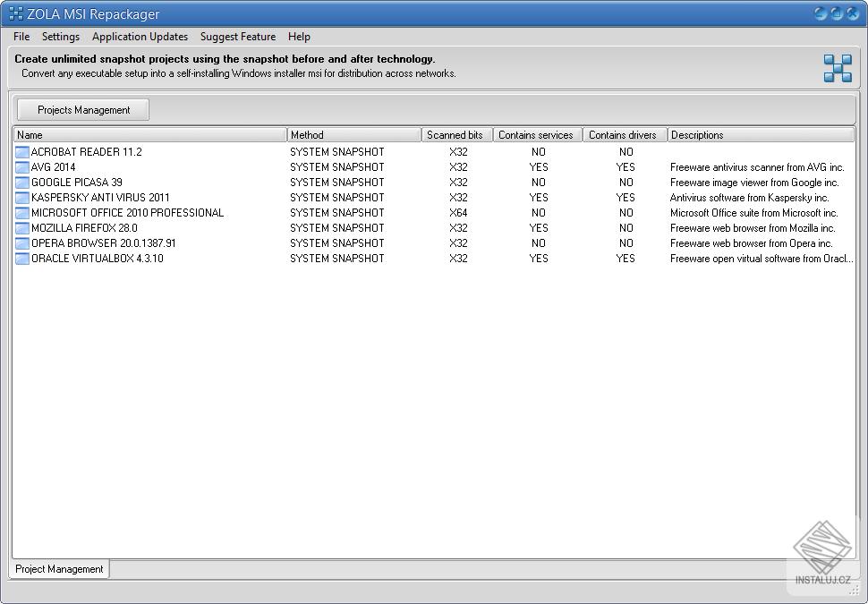Click the ZOLA logo in the banner area
Screen dimensions: 868x604
click(x=838, y=67)
